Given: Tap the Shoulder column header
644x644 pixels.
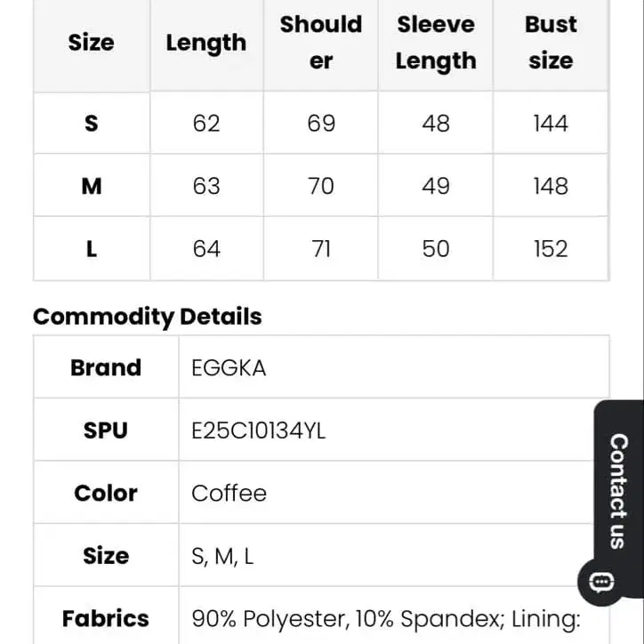Looking at the screenshot, I should click(x=321, y=43).
